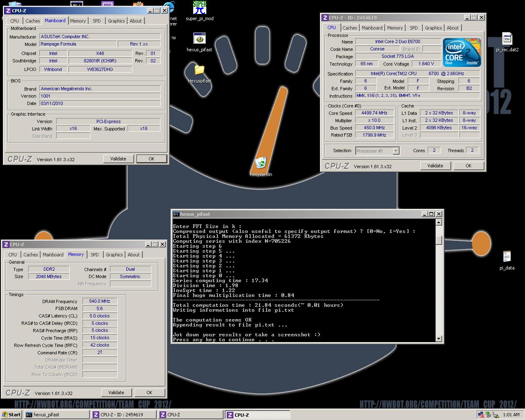
Task: Open About tab in CPU-Z ID 2454619 window
Action: click(x=453, y=28)
